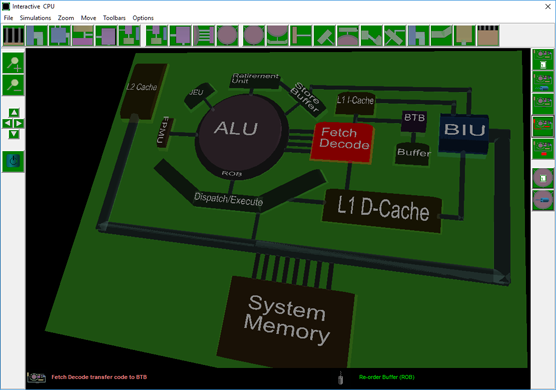Click the power button icon
Viewport: 556px width, 390px height.
[x=13, y=161]
